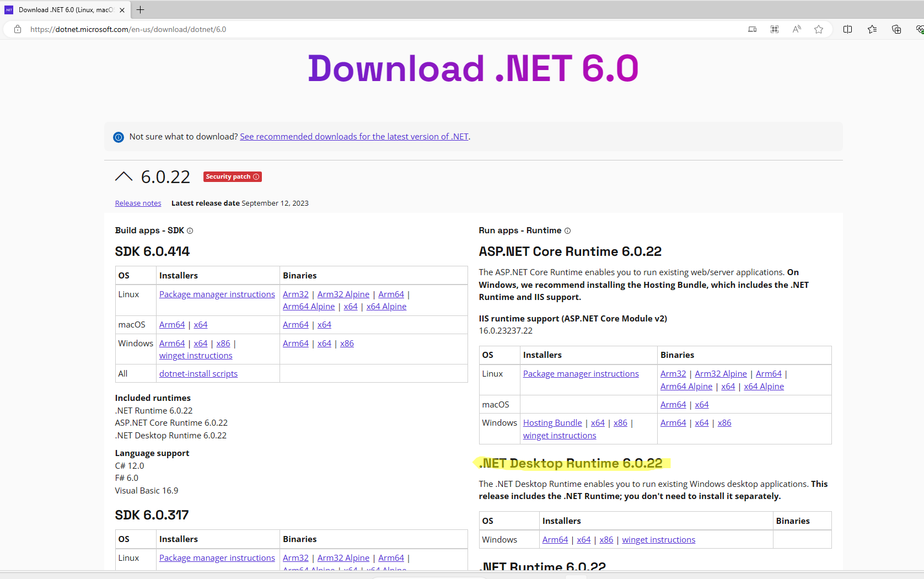Click info icon beside Build apps - SDK
This screenshot has height=579, width=924.
pyautogui.click(x=190, y=231)
